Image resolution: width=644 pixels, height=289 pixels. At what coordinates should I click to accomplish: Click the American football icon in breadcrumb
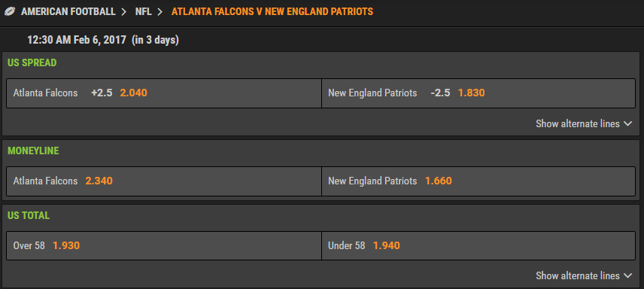[x=10, y=11]
